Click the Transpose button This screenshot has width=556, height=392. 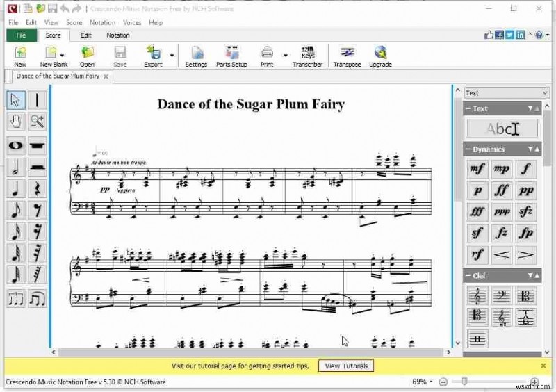(347, 57)
